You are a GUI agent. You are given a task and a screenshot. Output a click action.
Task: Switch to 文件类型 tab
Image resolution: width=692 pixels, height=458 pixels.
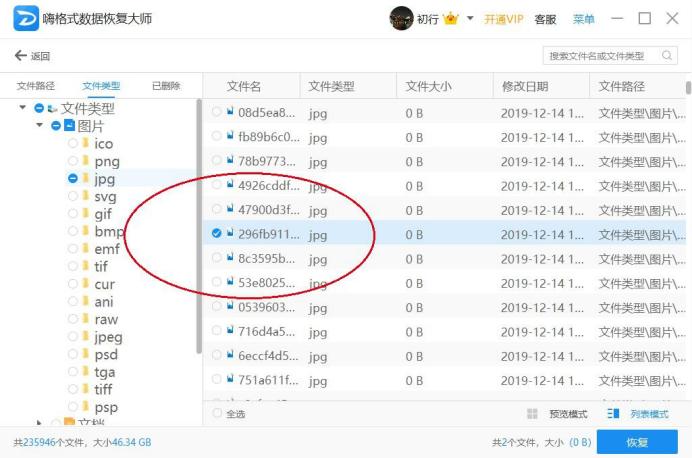tap(101, 86)
